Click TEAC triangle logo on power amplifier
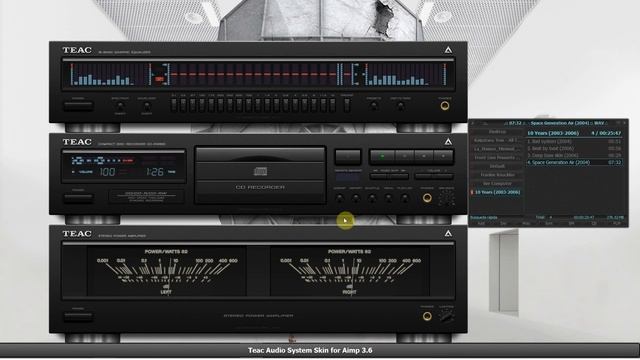 tap(448, 233)
